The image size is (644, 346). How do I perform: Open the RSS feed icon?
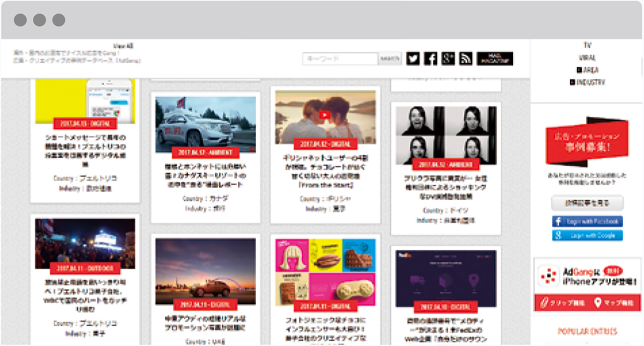(x=466, y=59)
